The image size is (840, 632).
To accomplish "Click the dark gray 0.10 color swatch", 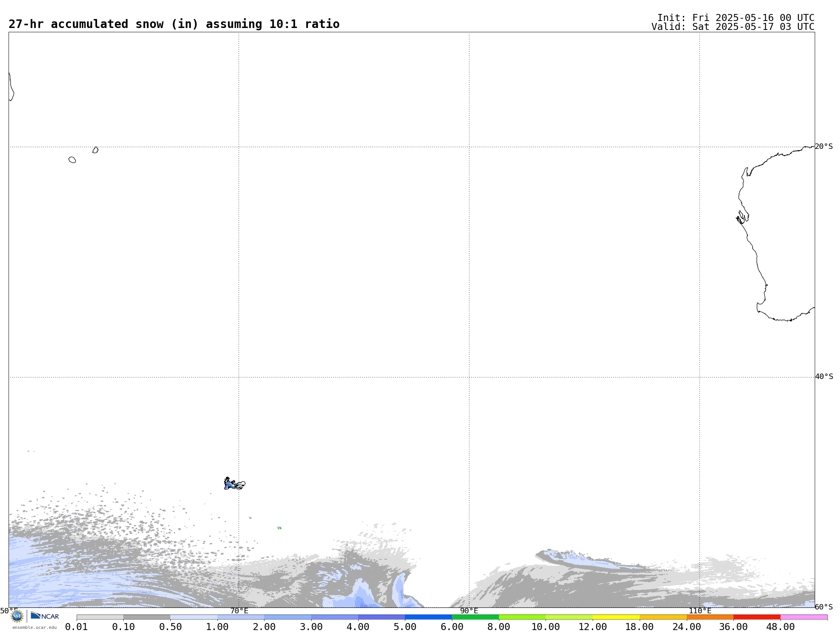I will click(147, 617).
